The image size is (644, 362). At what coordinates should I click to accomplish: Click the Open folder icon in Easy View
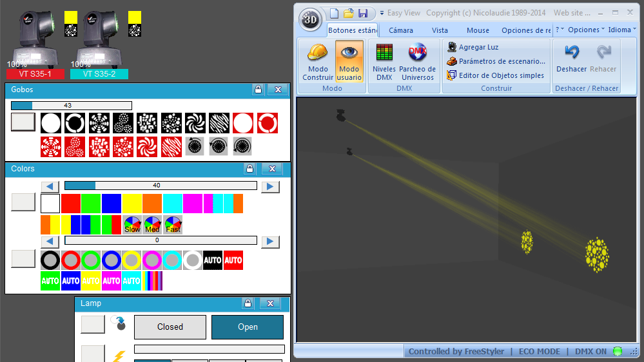point(349,13)
